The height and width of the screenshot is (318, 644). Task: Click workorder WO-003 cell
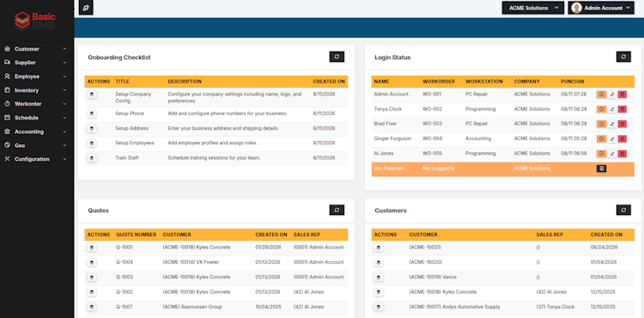(x=432, y=124)
